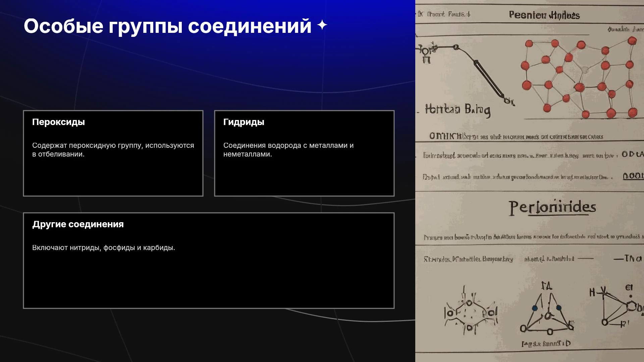Viewport: 644px width, 362px height.
Task: Select the 'Другие соединения' card heading
Action: coord(78,224)
